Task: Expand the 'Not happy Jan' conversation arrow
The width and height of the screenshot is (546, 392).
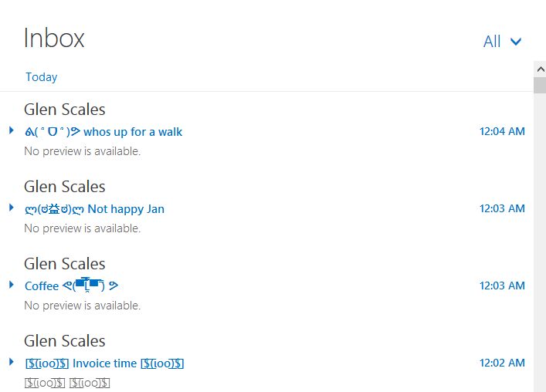Action: [12, 208]
